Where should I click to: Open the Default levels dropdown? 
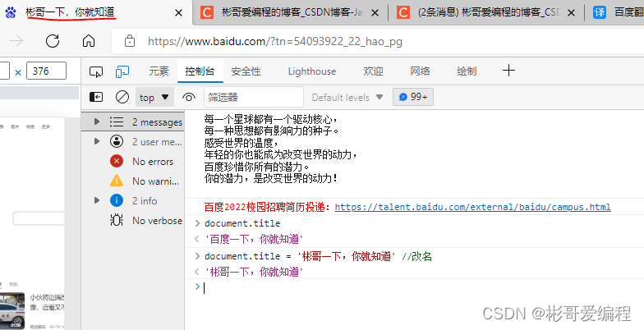(347, 97)
